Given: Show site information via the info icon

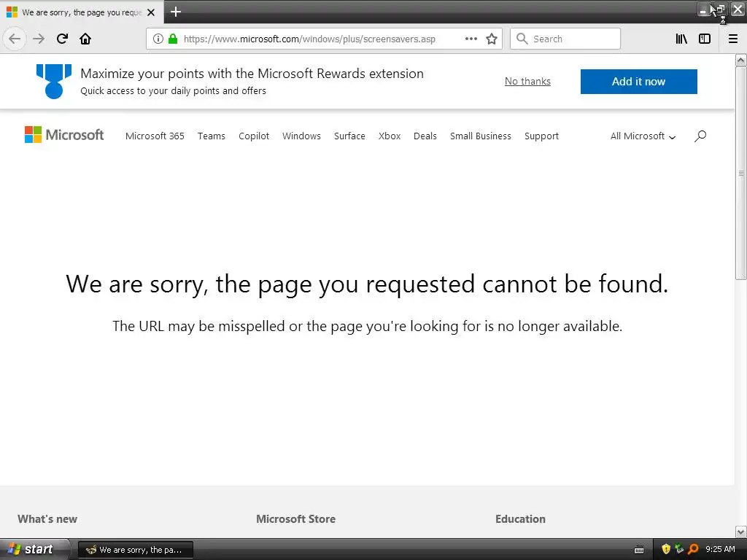Looking at the screenshot, I should (x=158, y=39).
